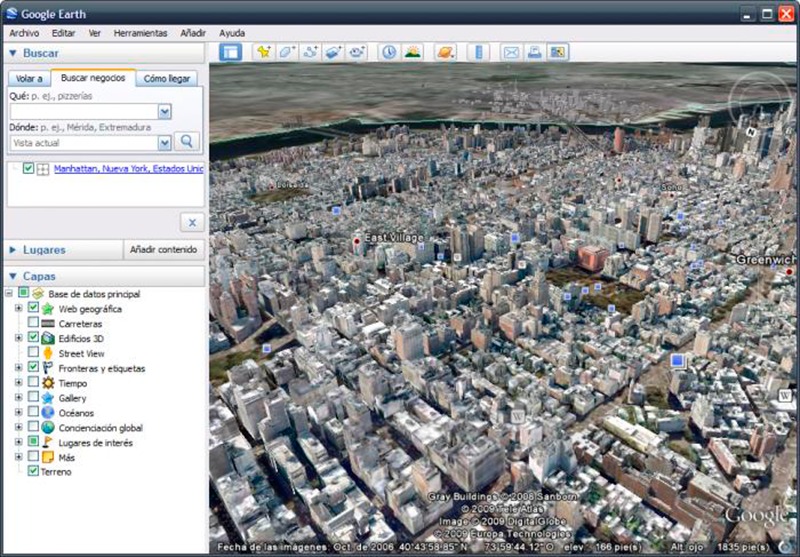Viewport: 800px width, 557px height.
Task: Enable the Carreteras layer checkbox
Action: point(33,322)
